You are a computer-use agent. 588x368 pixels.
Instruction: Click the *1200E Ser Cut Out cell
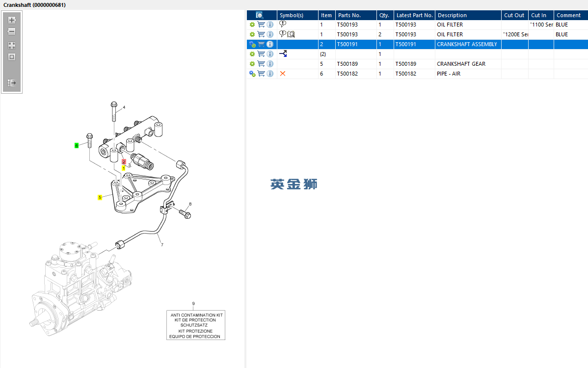pos(515,34)
